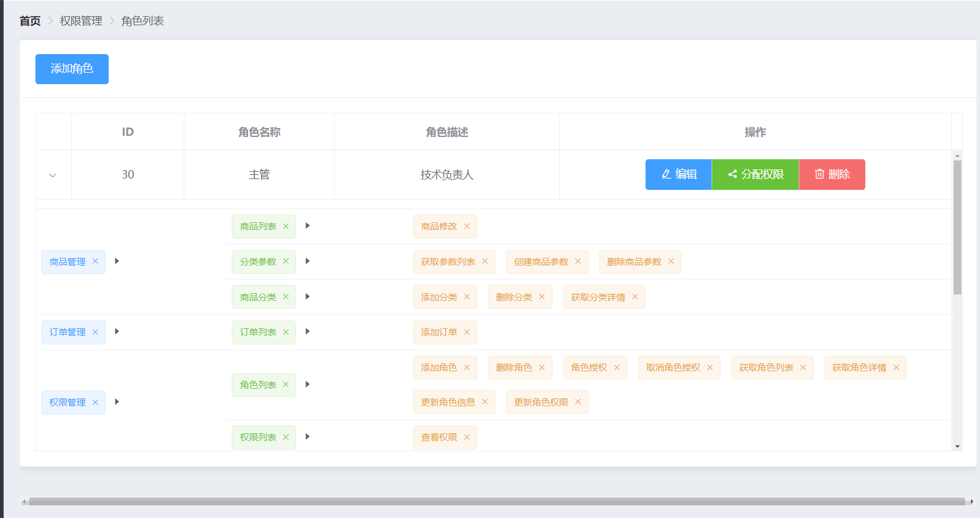Click the blue 添加角色 button
Viewport: 980px width, 518px height.
72,69
